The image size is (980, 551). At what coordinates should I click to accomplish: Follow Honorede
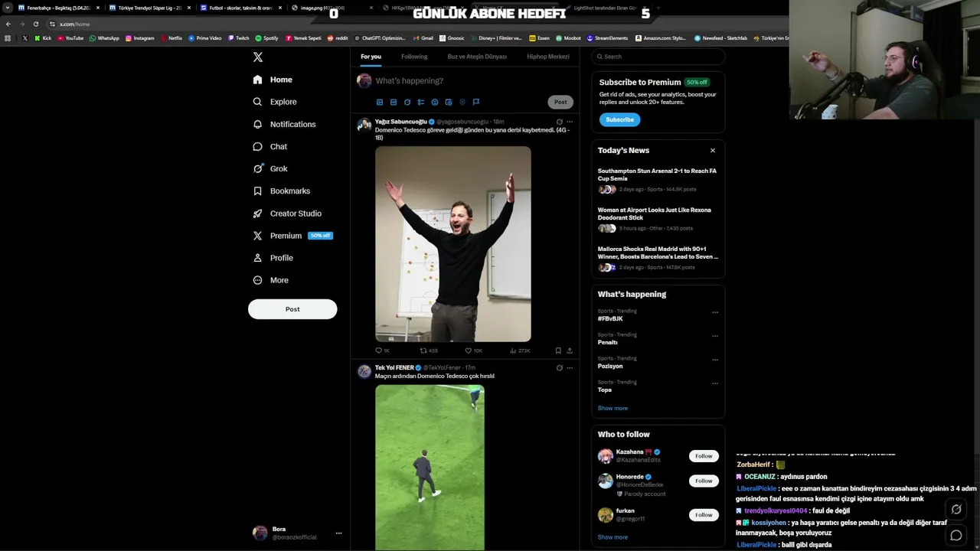(704, 481)
